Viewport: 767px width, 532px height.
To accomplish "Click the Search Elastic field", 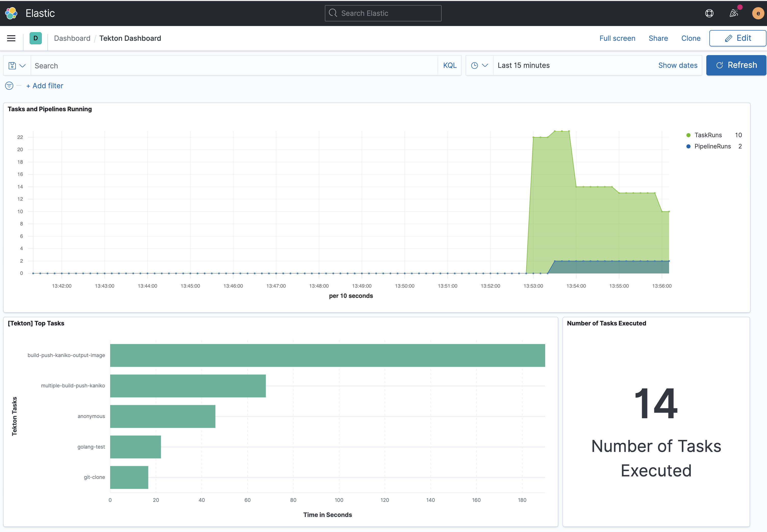I will [x=383, y=13].
